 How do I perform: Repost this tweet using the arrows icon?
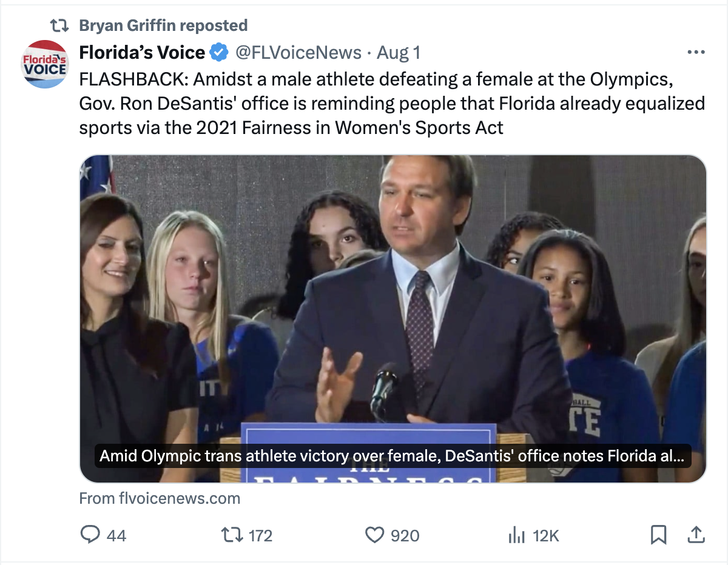coord(232,535)
